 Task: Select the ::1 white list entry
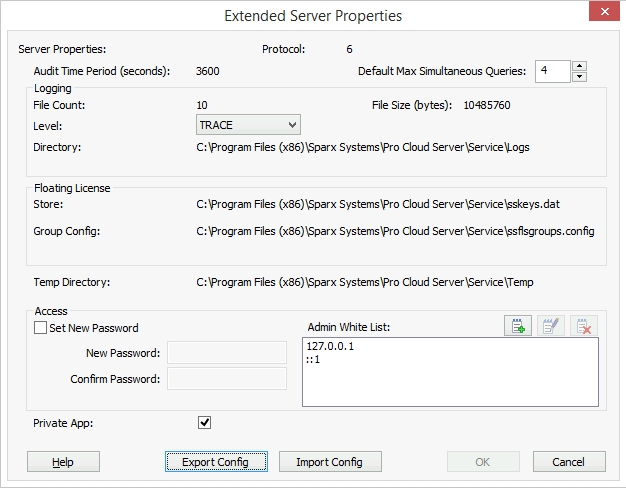(x=315, y=359)
